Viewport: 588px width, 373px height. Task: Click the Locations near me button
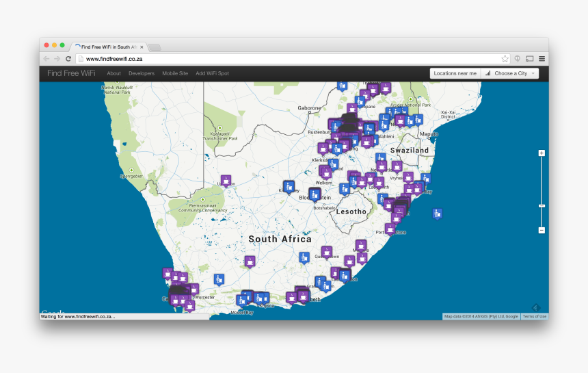(x=455, y=73)
